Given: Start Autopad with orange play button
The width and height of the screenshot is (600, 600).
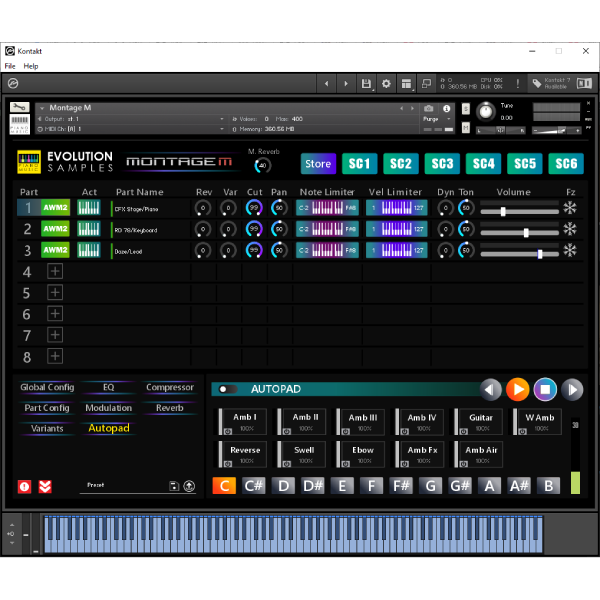Looking at the screenshot, I should [517, 390].
